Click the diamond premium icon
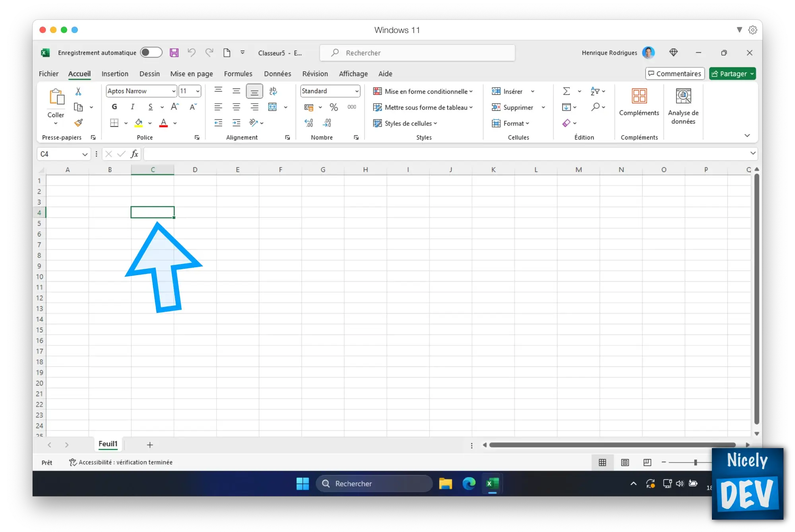The width and height of the screenshot is (795, 532). tap(673, 52)
